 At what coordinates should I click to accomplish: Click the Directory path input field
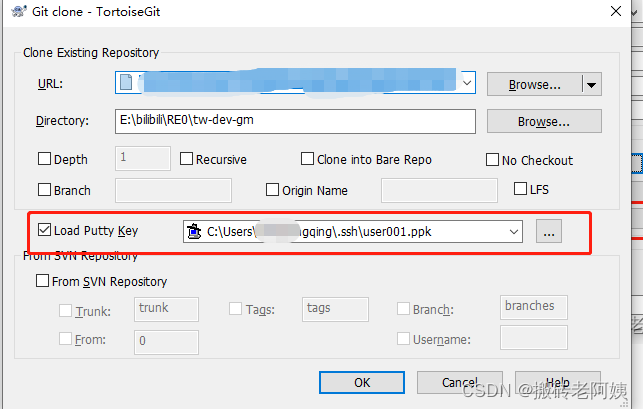(295, 121)
